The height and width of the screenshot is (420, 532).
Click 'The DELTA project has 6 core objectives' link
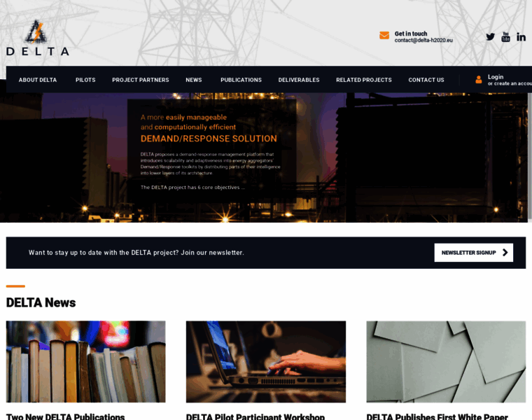pyautogui.click(x=192, y=188)
